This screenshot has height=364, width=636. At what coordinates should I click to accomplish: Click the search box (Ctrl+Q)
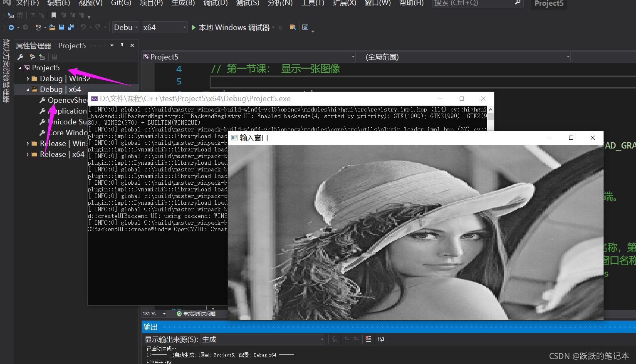[x=477, y=3]
